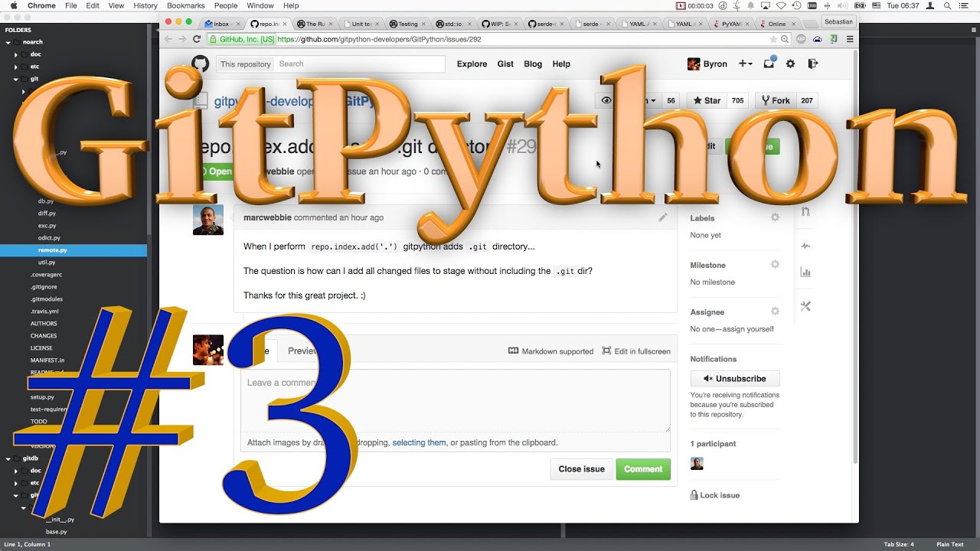980x551 pixels.
Task: Expand the doc folder under noarch
Action: pos(15,54)
